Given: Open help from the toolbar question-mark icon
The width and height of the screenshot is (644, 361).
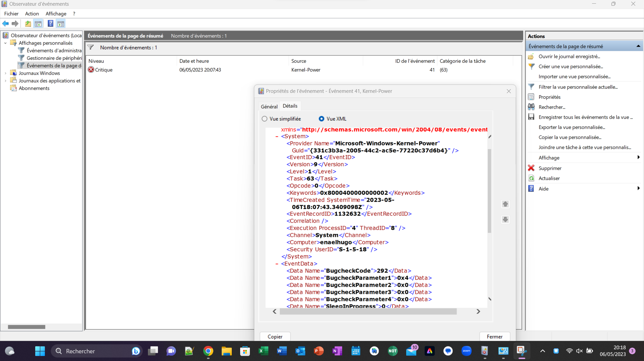Looking at the screenshot, I should pos(50,23).
